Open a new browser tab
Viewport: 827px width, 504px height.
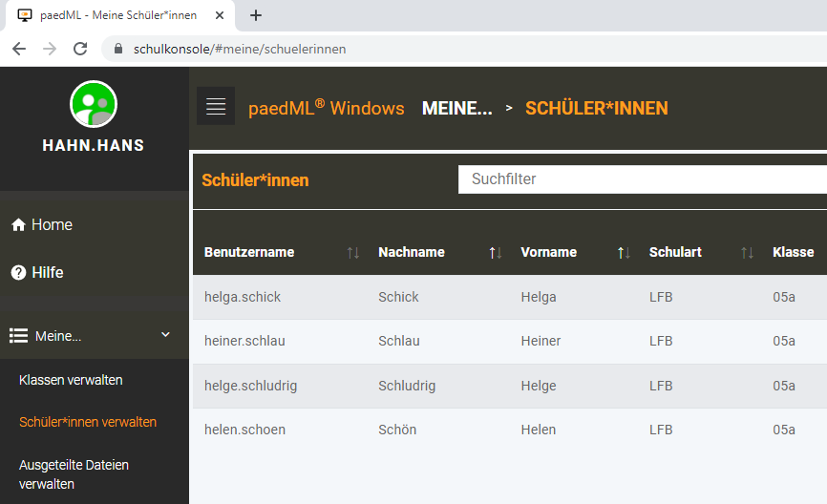[256, 15]
